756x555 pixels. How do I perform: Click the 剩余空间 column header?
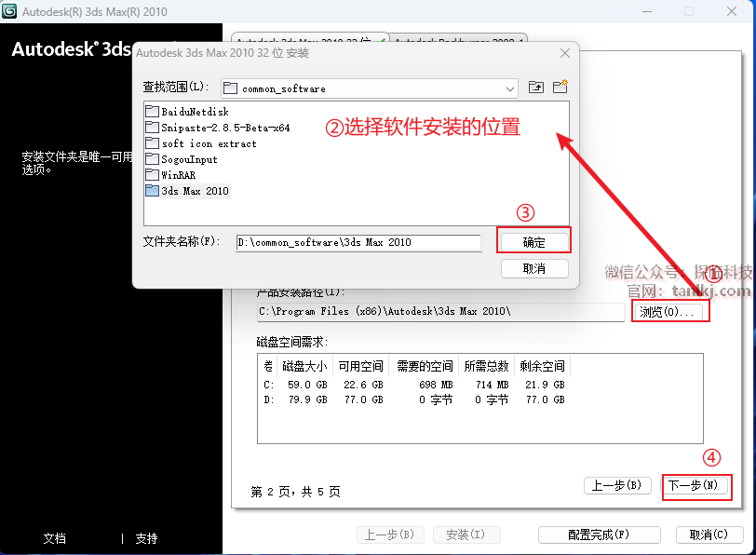click(543, 367)
